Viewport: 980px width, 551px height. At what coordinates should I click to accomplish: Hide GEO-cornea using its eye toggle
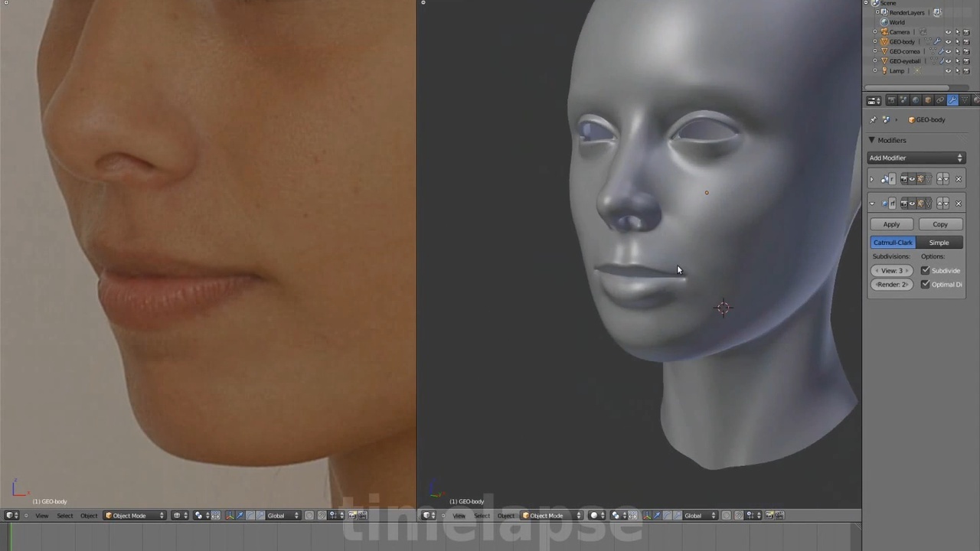(x=948, y=51)
